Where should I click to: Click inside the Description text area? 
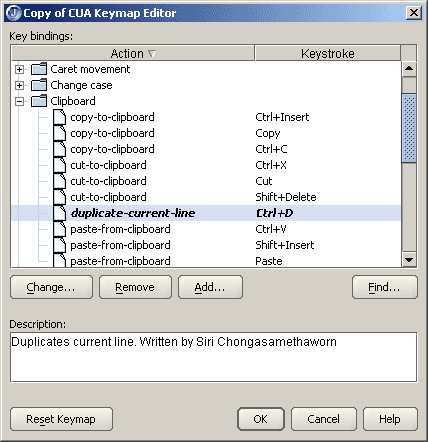(214, 357)
